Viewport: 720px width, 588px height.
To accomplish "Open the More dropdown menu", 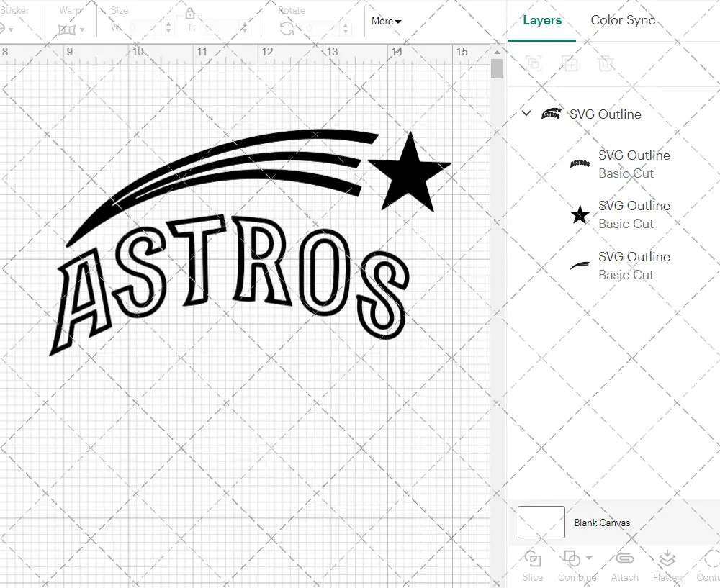I will (386, 21).
